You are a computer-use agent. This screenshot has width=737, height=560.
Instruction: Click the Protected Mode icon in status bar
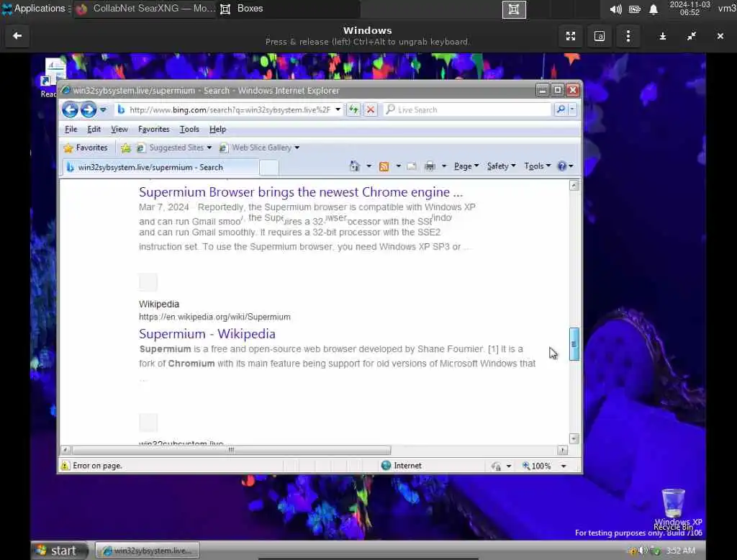(496, 466)
